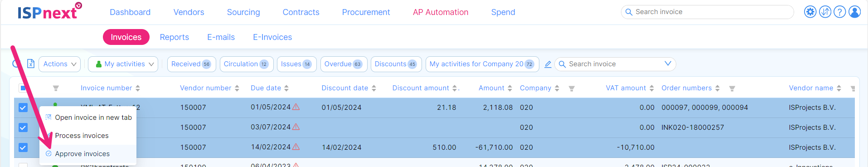Uncheck the row with due date 03/07/2024
868x167 pixels.
pyautogui.click(x=23, y=128)
